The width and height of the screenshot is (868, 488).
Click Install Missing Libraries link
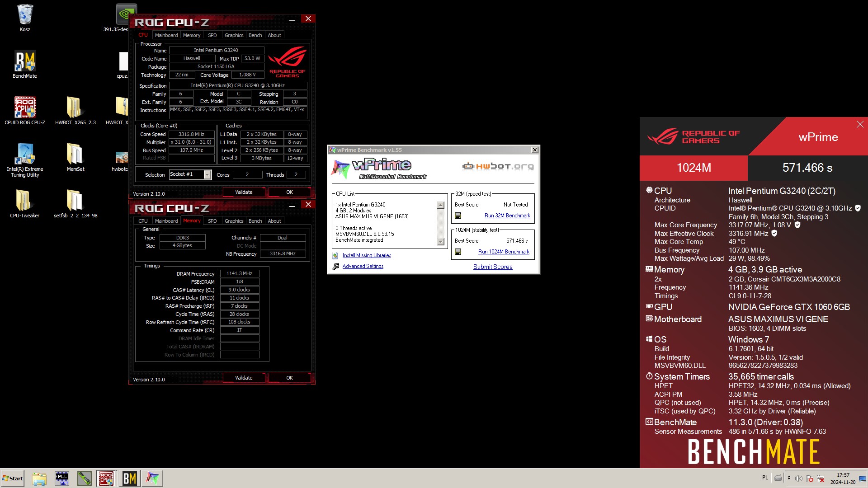(367, 255)
